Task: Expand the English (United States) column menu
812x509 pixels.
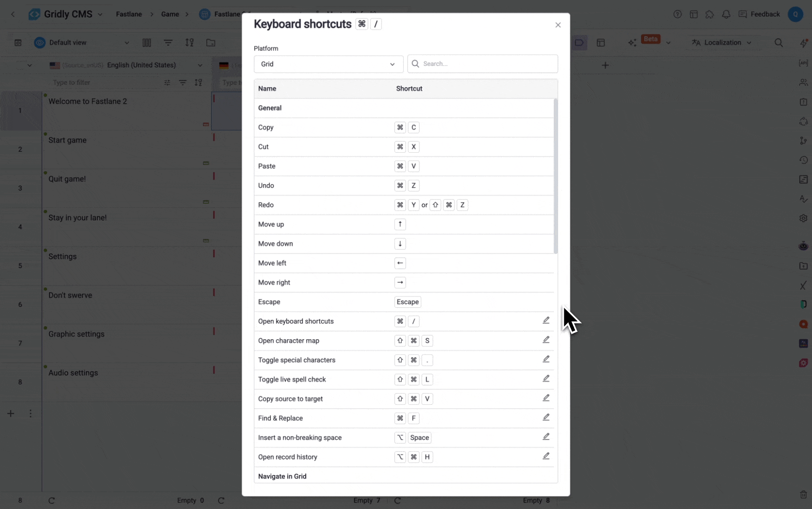Action: (x=200, y=66)
